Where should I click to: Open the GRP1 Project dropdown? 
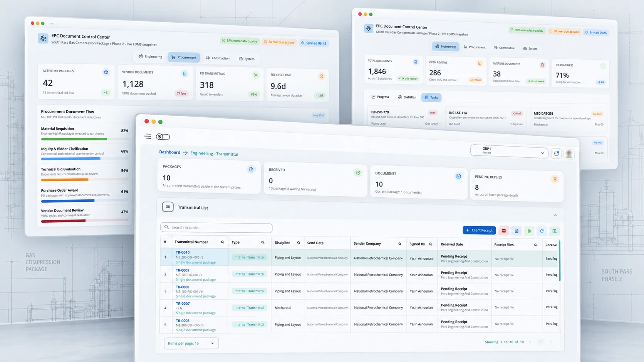pyautogui.click(x=509, y=151)
